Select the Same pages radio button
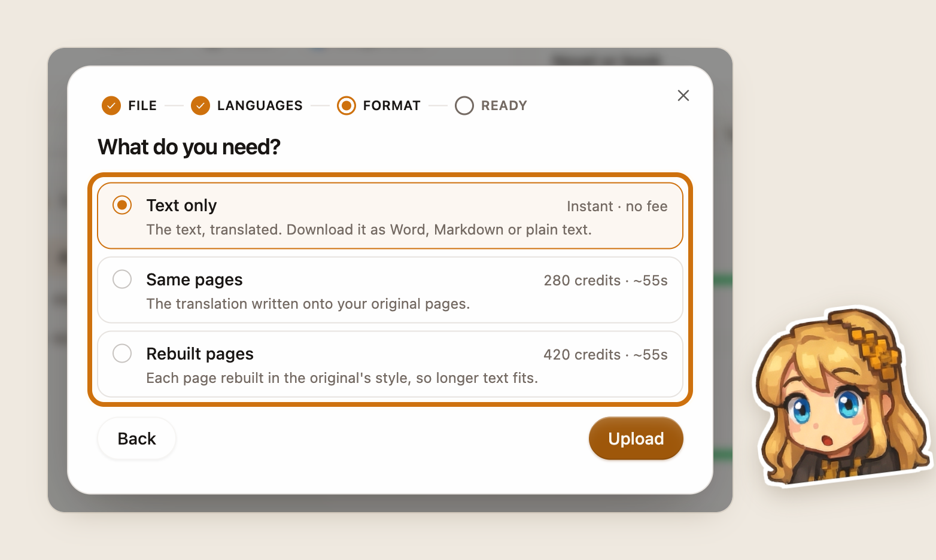The image size is (936, 560). pos(122,279)
